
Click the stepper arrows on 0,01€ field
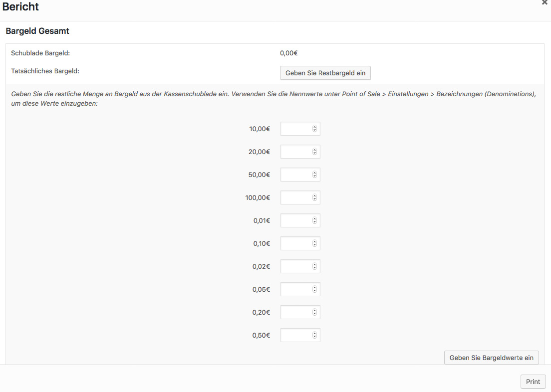point(314,220)
